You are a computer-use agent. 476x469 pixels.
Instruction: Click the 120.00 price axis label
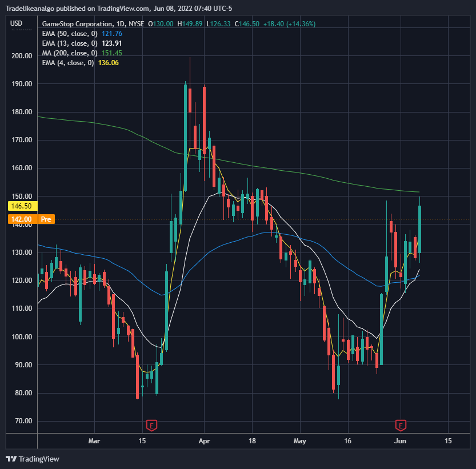pyautogui.click(x=22, y=280)
